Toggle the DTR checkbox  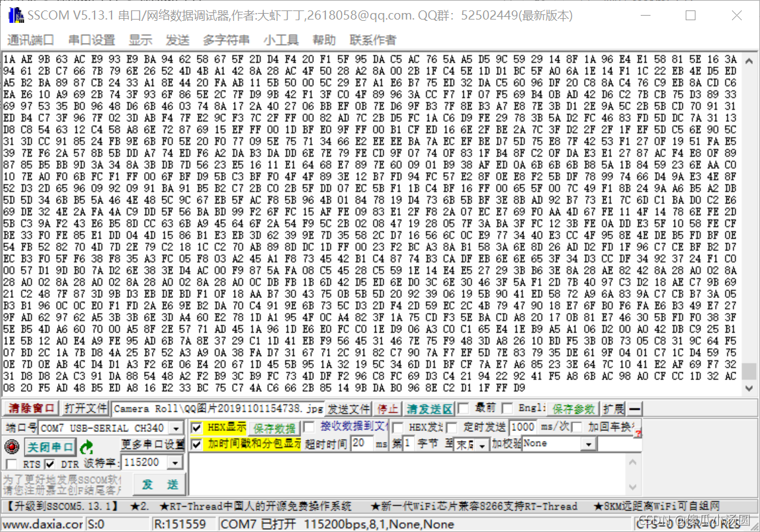coord(50,464)
